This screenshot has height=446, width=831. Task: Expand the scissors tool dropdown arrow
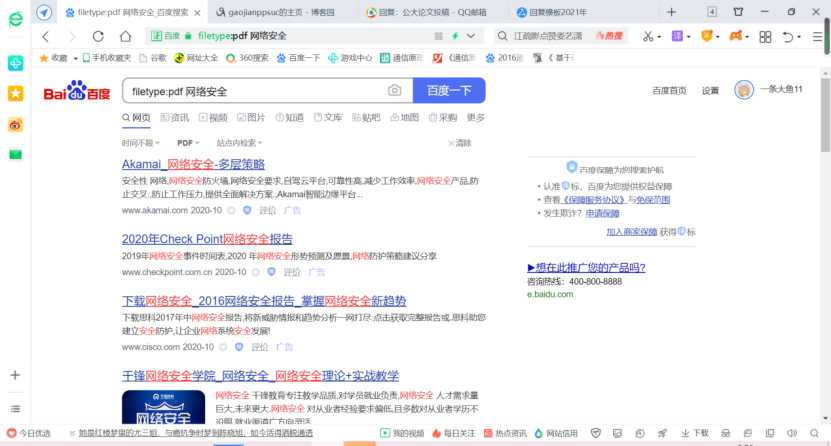(659, 37)
